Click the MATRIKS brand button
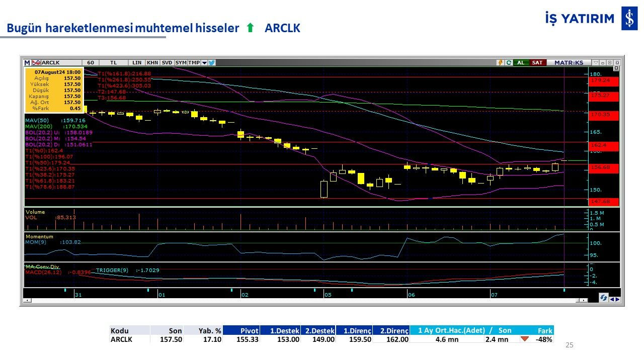This screenshot has height=362, width=644. 569,63
